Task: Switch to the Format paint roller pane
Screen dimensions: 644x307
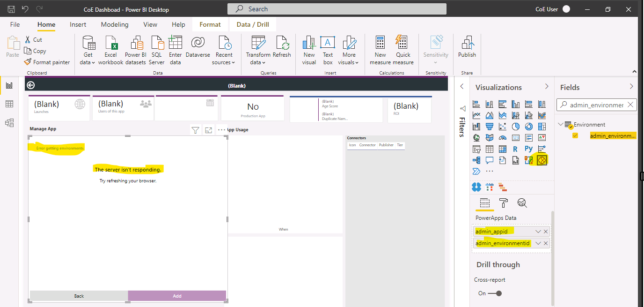Action: tap(504, 203)
